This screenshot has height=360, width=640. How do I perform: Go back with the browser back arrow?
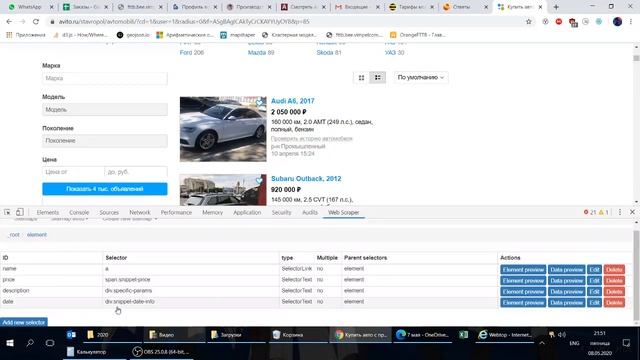pyautogui.click(x=9, y=22)
